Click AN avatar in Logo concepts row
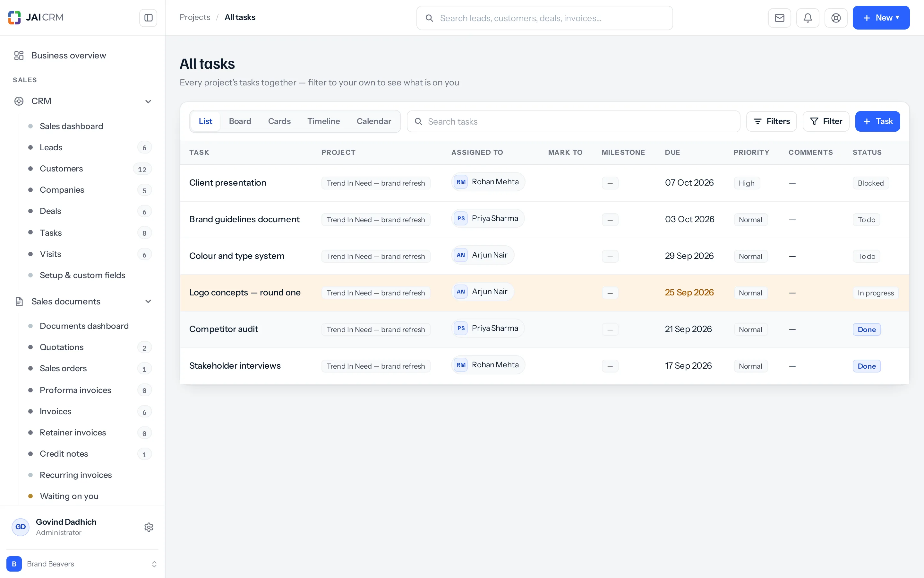The width and height of the screenshot is (924, 578). [x=461, y=292]
